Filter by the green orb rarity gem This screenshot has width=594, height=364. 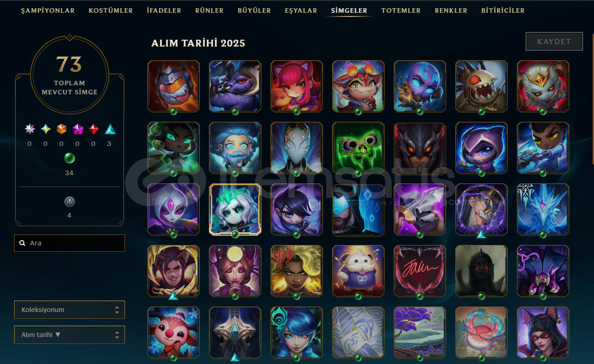coord(69,158)
